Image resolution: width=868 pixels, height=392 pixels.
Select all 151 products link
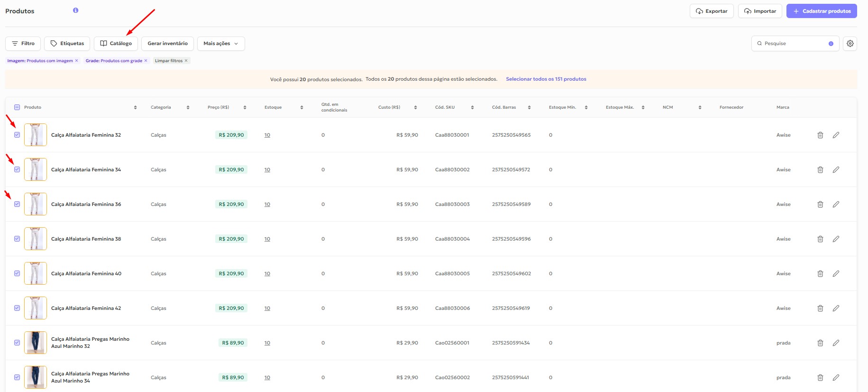(546, 79)
